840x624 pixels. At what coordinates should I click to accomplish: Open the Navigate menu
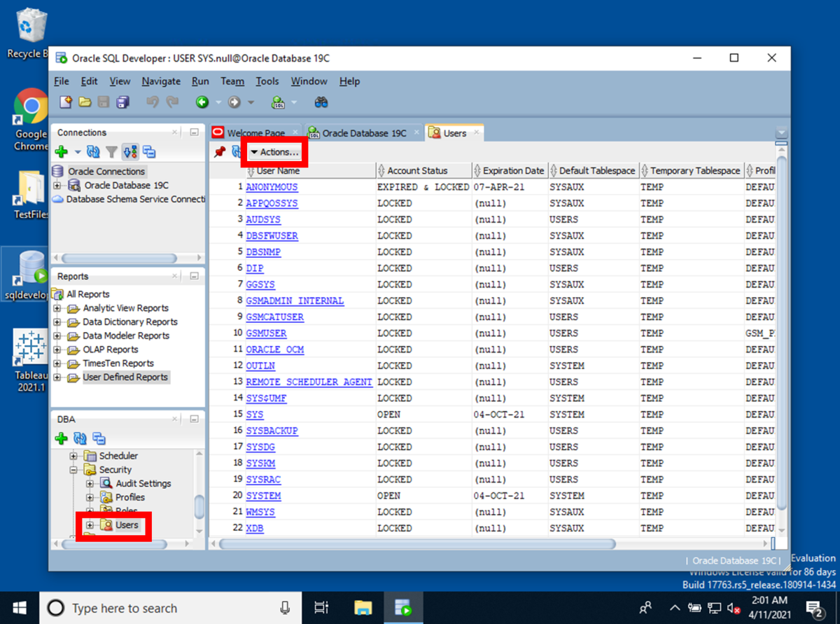[161, 81]
